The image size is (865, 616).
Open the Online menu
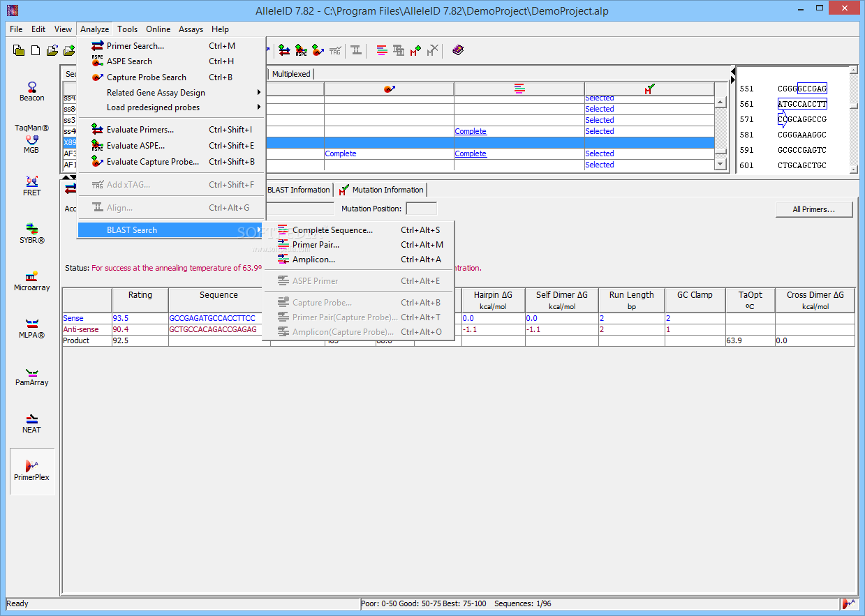point(158,29)
